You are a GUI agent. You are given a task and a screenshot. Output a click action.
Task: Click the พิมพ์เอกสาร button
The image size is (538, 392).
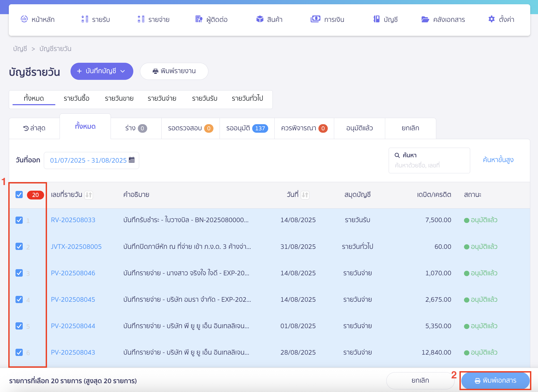point(495,381)
